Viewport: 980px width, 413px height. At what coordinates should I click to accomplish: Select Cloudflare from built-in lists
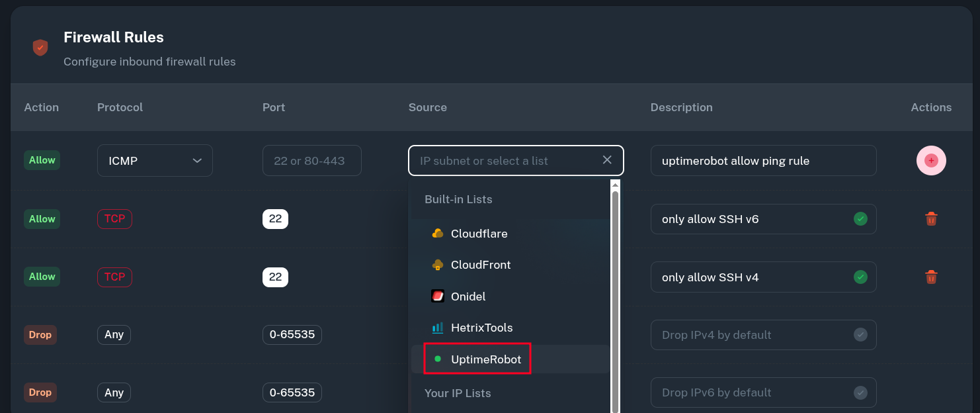coord(479,234)
